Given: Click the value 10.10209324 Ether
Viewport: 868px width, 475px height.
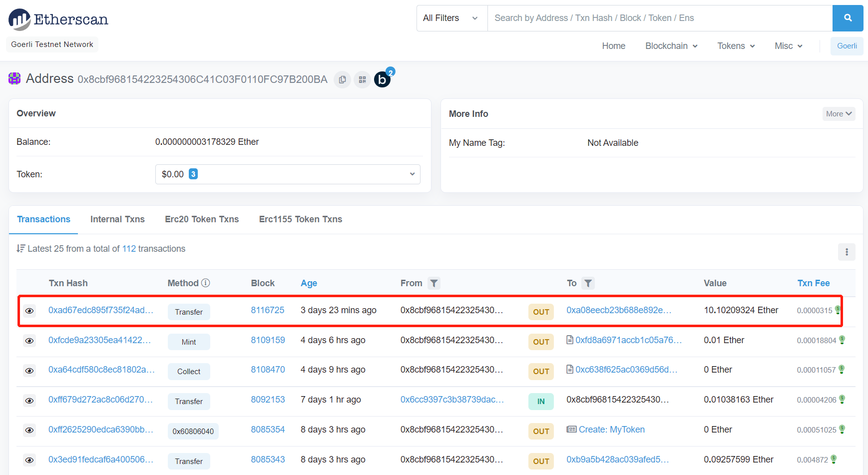Looking at the screenshot, I should pyautogui.click(x=741, y=310).
